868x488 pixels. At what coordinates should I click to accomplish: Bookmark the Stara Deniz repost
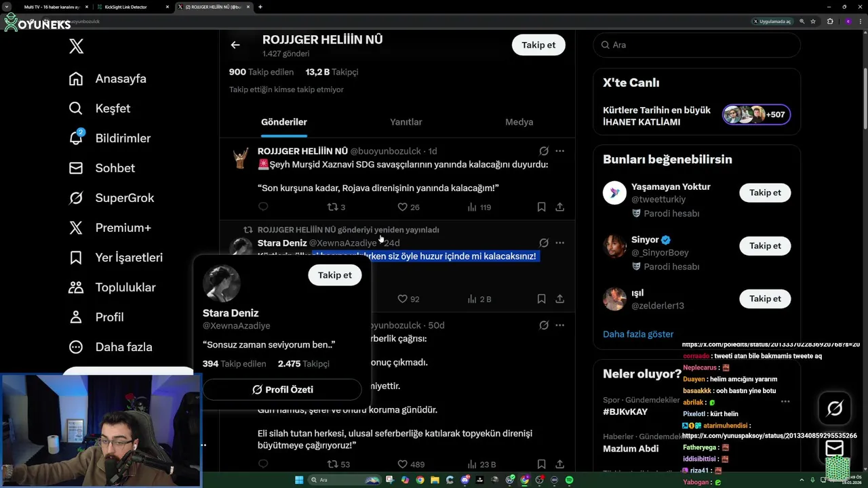541,298
